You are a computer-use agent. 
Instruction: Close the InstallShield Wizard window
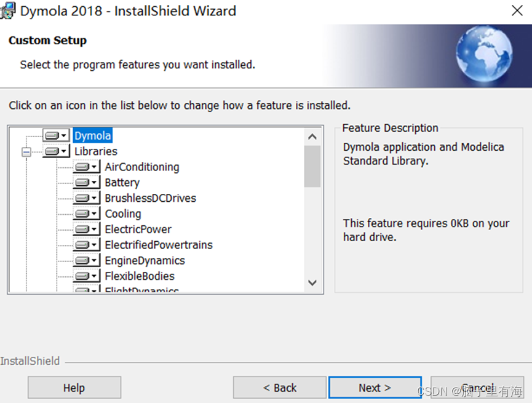tap(517, 10)
